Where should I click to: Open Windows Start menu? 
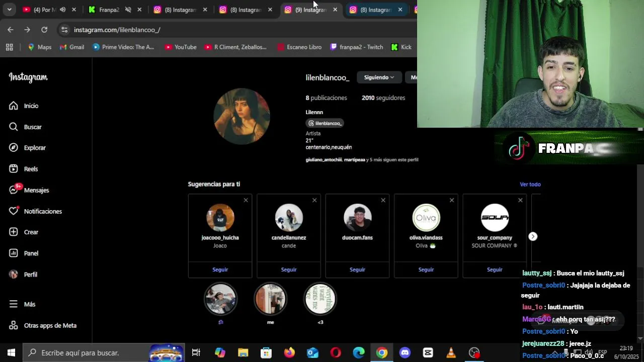coord(11,353)
